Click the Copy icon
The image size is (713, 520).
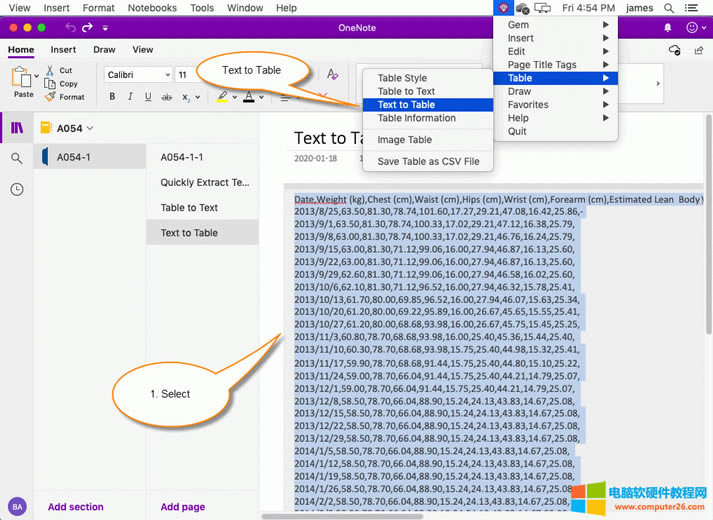coord(50,84)
